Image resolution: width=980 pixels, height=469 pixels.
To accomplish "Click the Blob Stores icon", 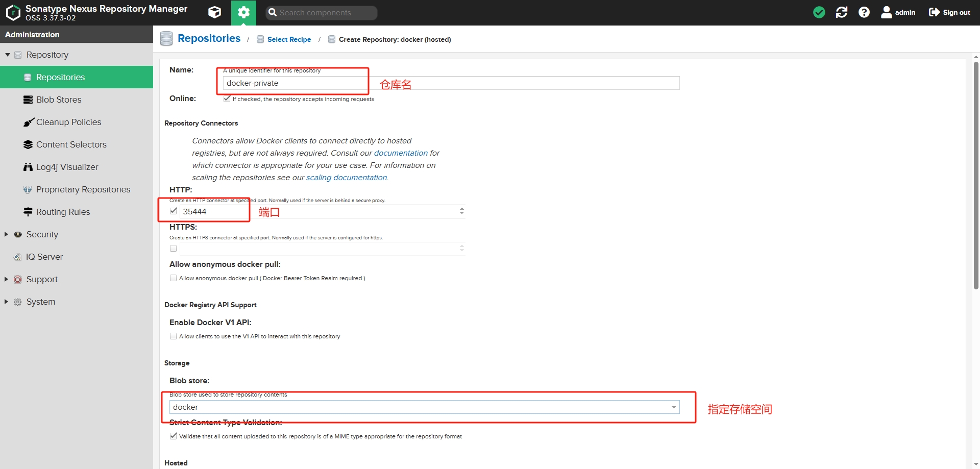I will tap(28, 100).
